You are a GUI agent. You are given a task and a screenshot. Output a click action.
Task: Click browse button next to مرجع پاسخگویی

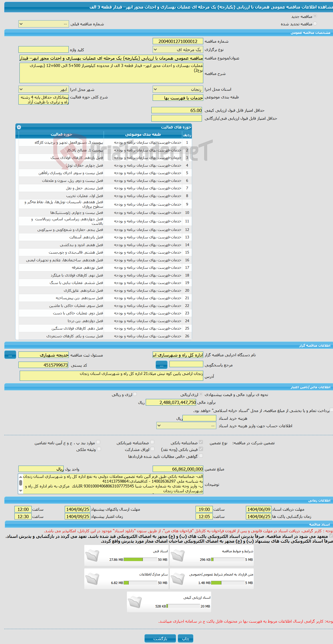161,365
